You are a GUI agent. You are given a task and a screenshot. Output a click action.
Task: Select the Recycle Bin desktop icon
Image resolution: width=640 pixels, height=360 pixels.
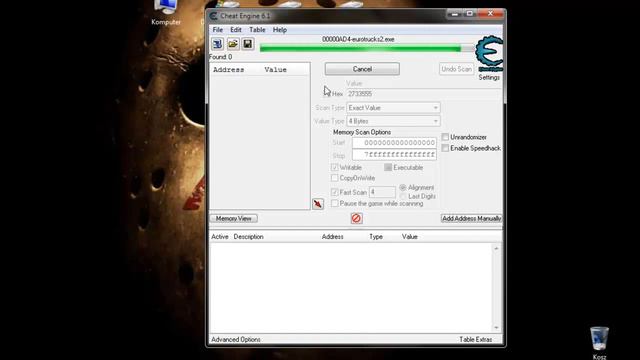tap(599, 343)
